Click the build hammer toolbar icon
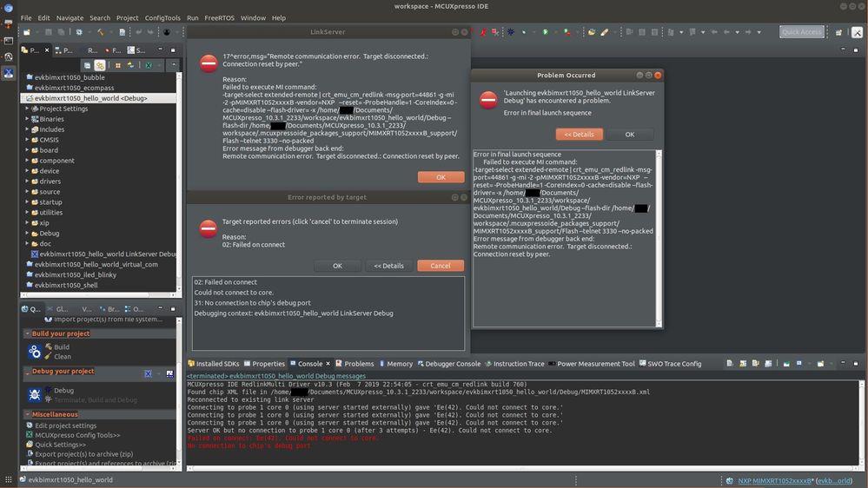 pyautogui.click(x=100, y=32)
